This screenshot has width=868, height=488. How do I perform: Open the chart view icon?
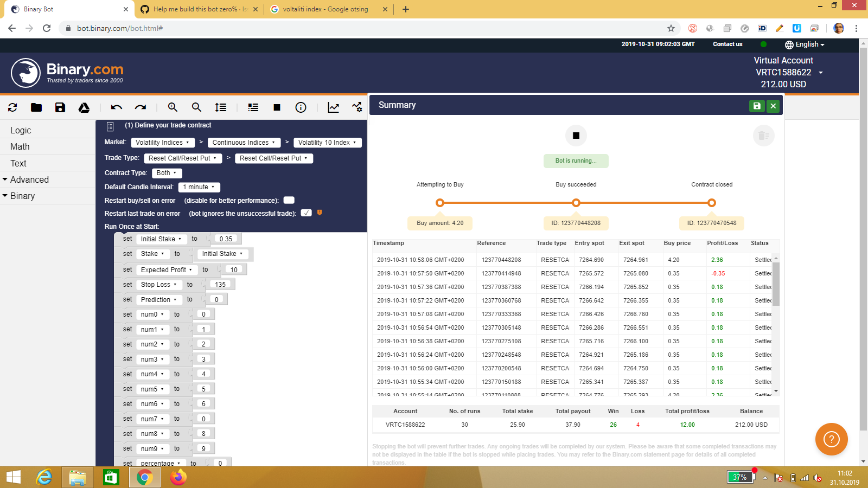point(333,107)
